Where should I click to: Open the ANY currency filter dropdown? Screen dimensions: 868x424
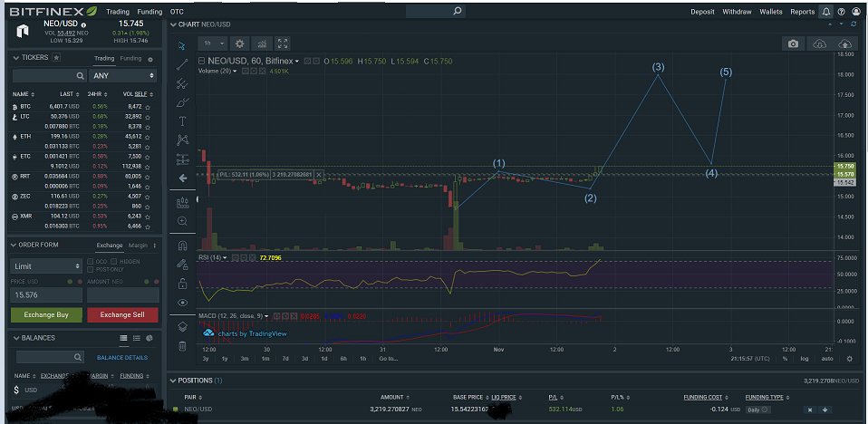[122, 75]
